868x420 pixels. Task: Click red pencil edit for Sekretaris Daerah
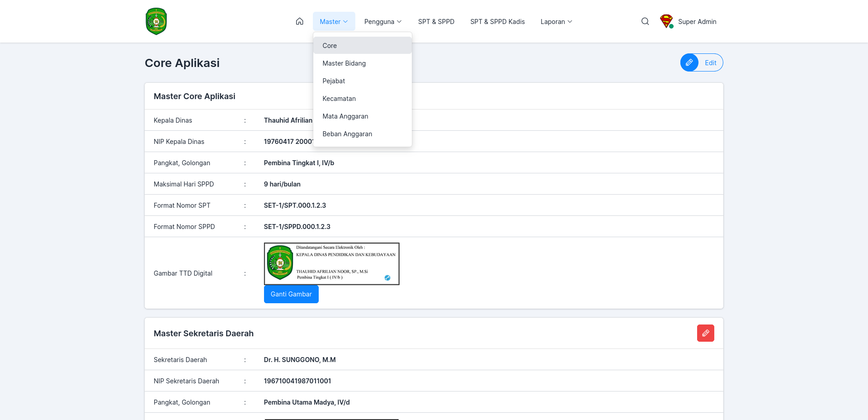pos(705,333)
